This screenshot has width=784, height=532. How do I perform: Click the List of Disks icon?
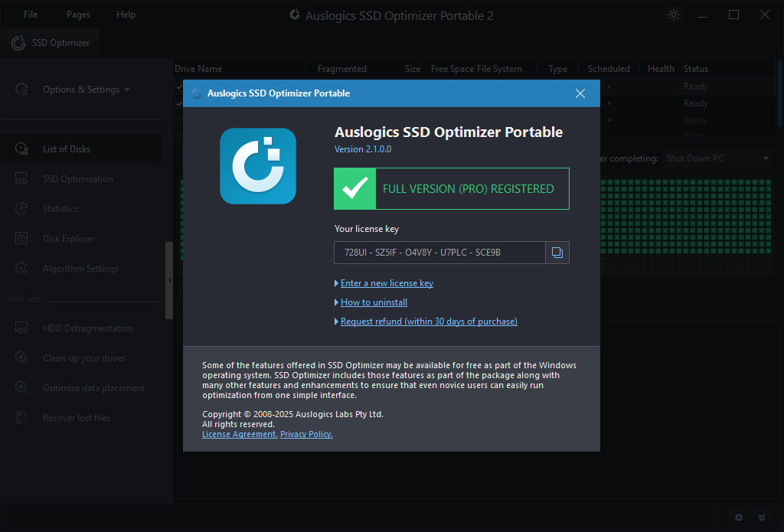pos(21,149)
